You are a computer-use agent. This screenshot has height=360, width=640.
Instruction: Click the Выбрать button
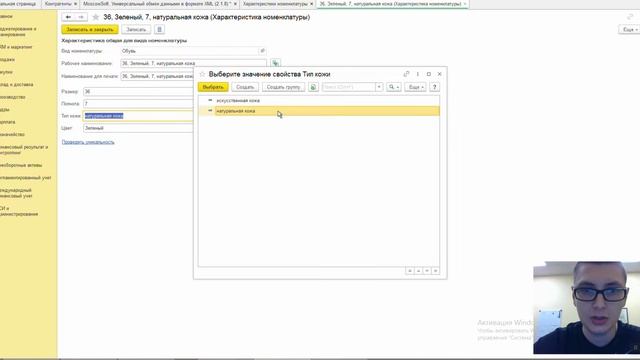click(x=213, y=87)
